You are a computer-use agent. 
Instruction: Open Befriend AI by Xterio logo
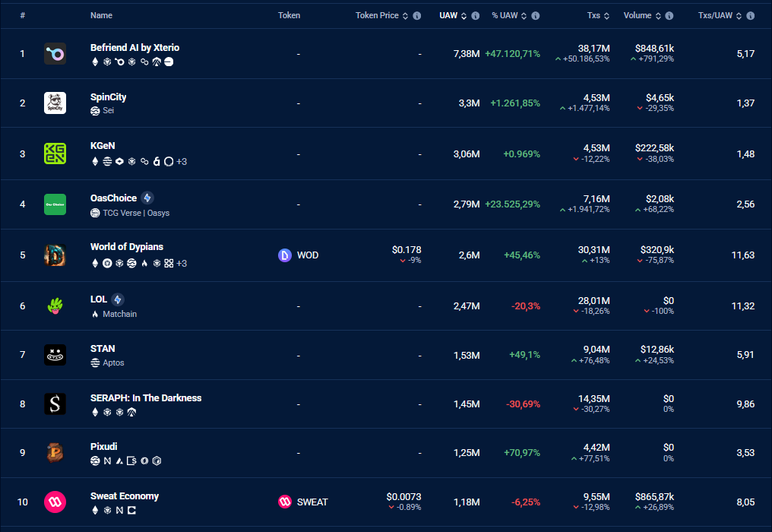(55, 54)
